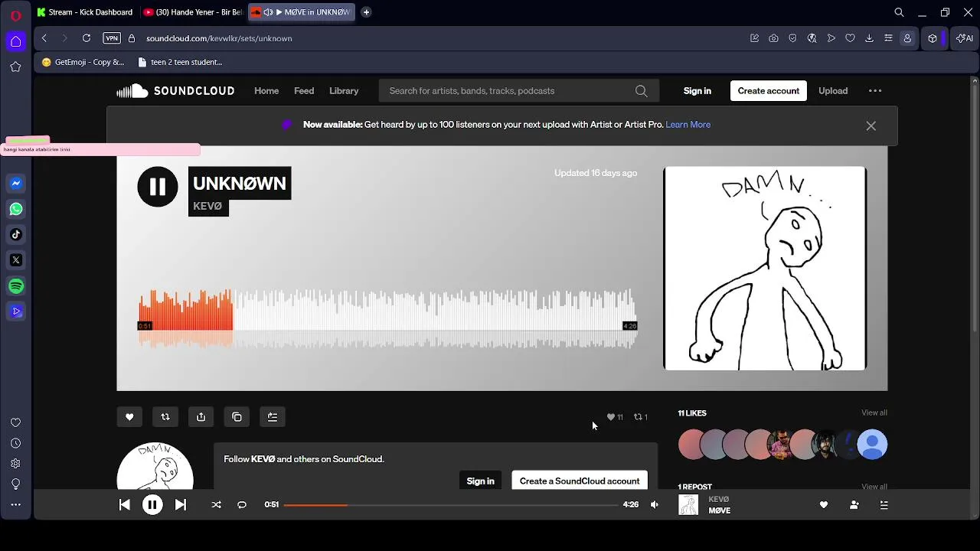Open the browser downloads icon
Viewport: 980px width, 551px height.
[x=869, y=38]
